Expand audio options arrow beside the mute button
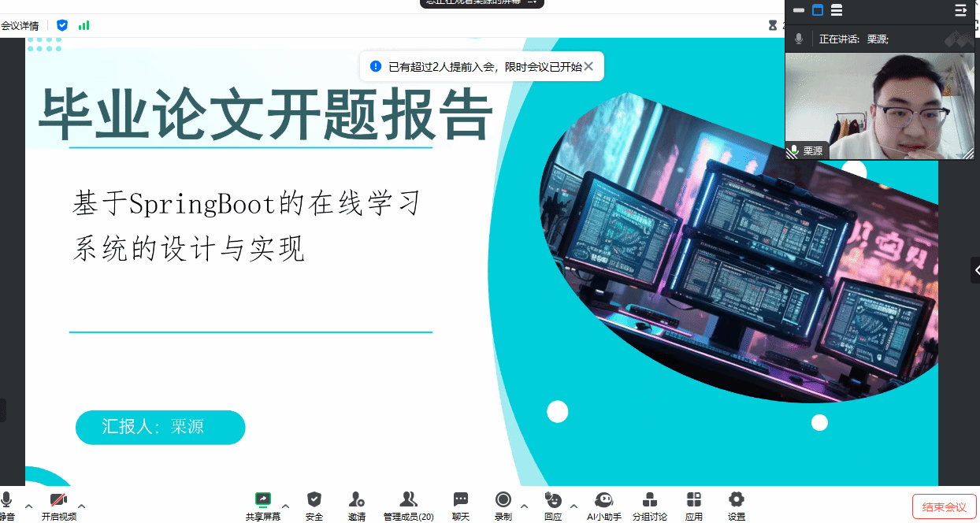The height and width of the screenshot is (523, 980). coord(29,506)
